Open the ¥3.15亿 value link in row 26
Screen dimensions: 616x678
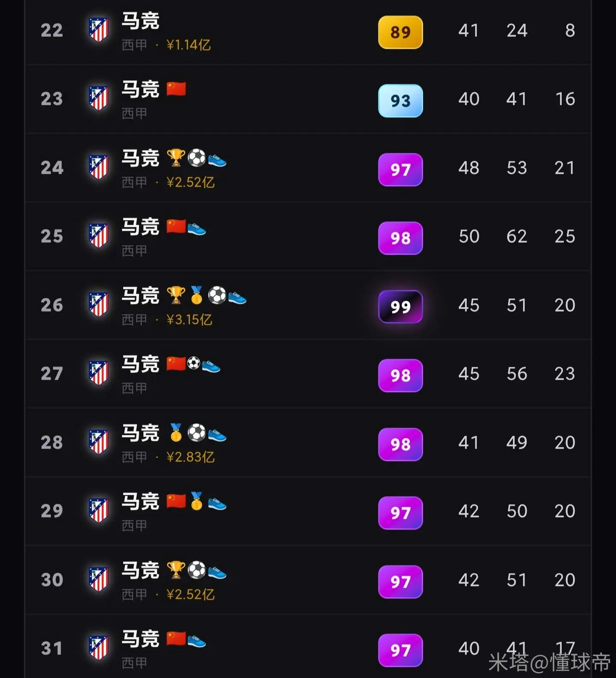pyautogui.click(x=189, y=320)
